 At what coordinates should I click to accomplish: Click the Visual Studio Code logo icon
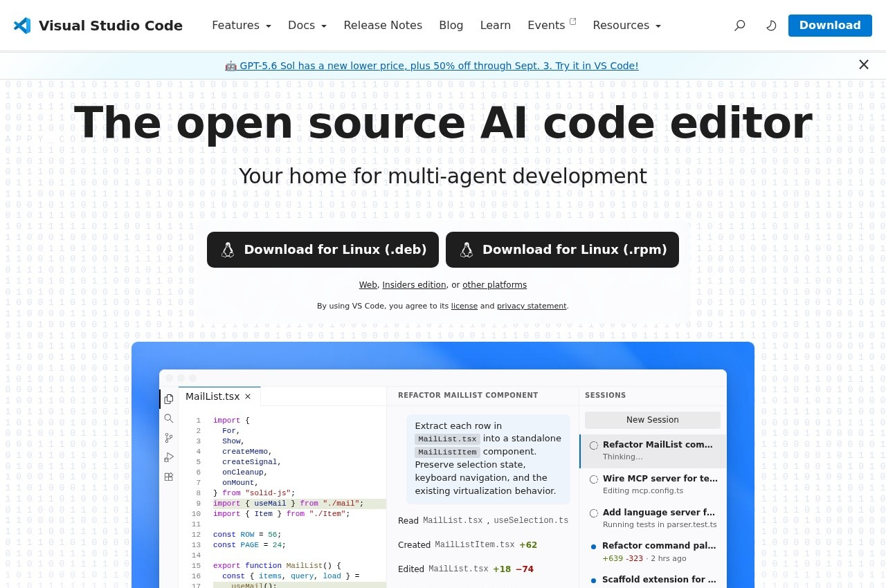22,26
